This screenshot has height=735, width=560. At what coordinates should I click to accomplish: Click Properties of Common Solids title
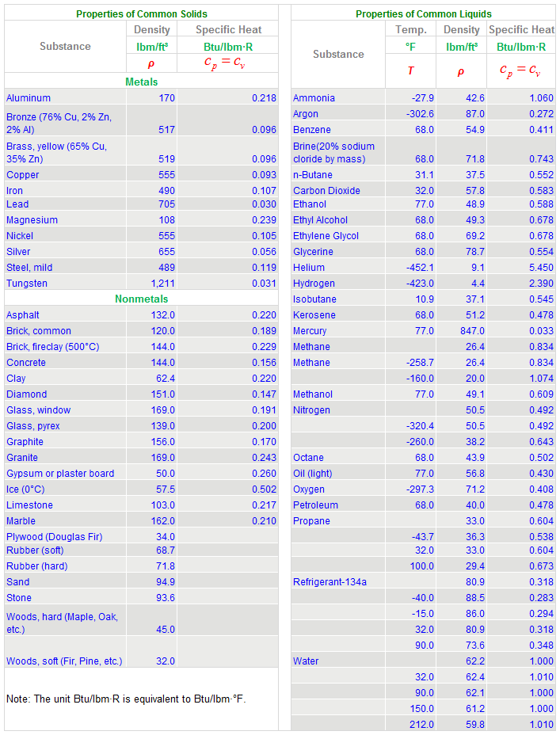[x=142, y=14]
